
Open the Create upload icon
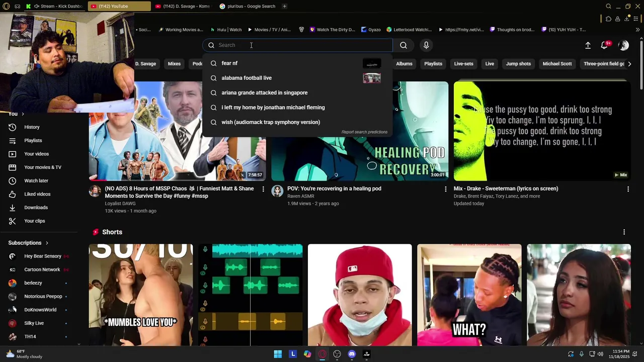tap(588, 45)
